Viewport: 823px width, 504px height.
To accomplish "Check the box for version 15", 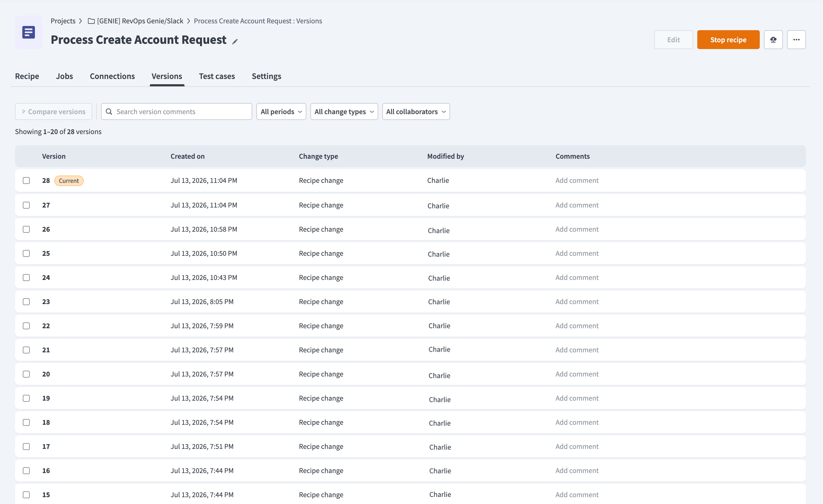I will point(26,495).
